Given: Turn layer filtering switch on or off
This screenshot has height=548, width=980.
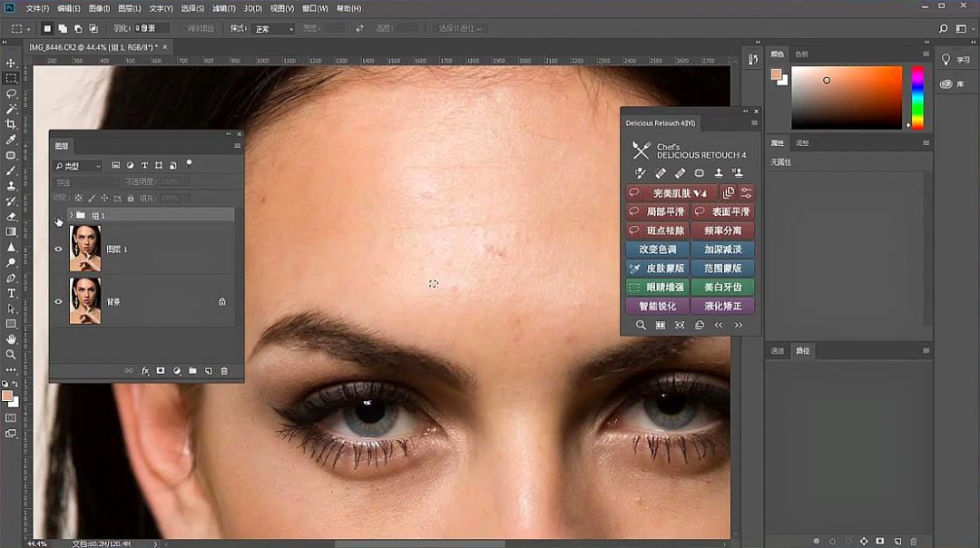Looking at the screenshot, I should click(x=190, y=164).
